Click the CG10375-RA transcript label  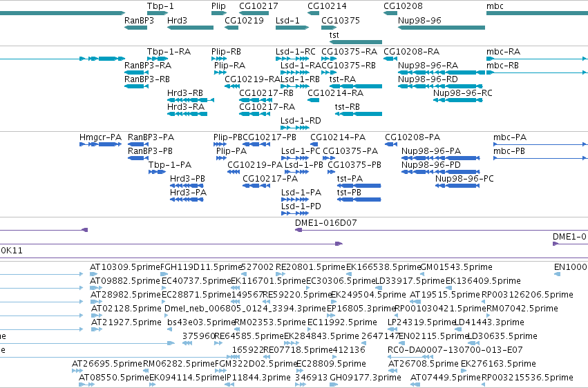pos(349,51)
